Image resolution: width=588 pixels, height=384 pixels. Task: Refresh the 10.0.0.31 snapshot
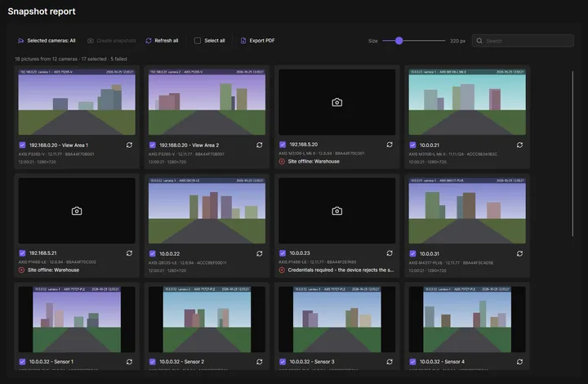[x=519, y=253]
